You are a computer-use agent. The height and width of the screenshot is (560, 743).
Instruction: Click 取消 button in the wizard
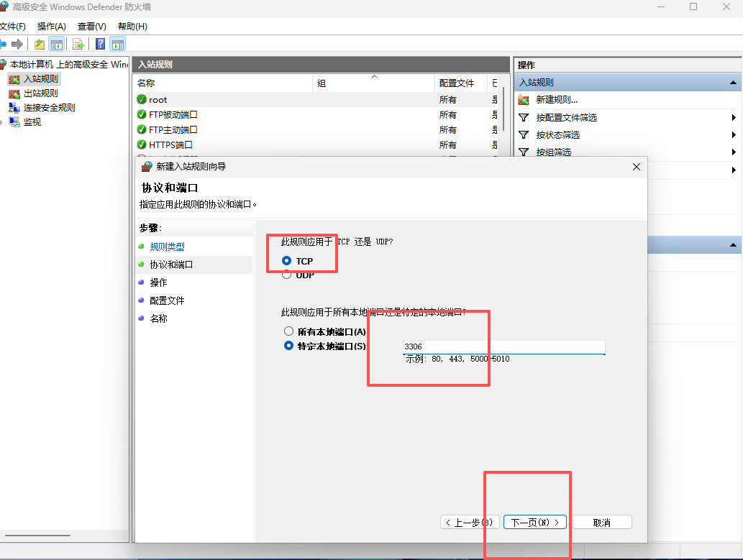[602, 522]
